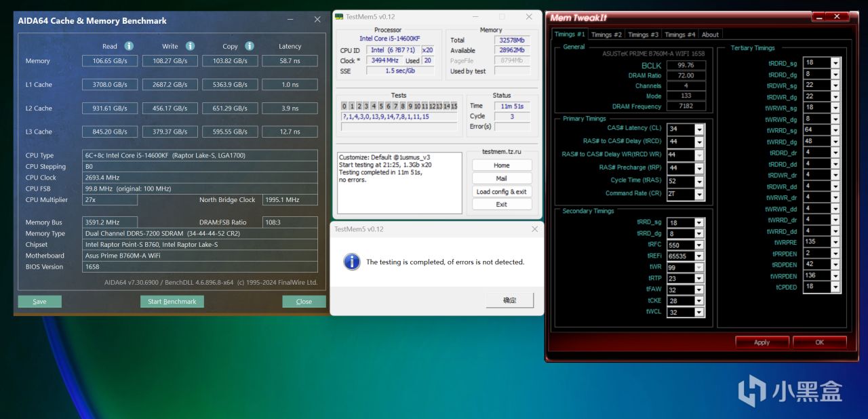868x419 pixels.
Task: Close the TestMem5 completion dialog with X
Action: pos(534,229)
